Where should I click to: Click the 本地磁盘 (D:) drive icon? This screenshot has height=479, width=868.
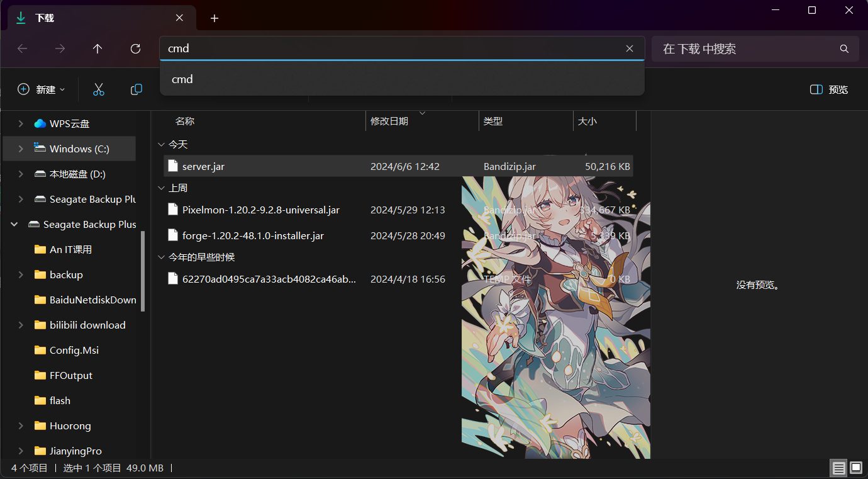pos(40,174)
